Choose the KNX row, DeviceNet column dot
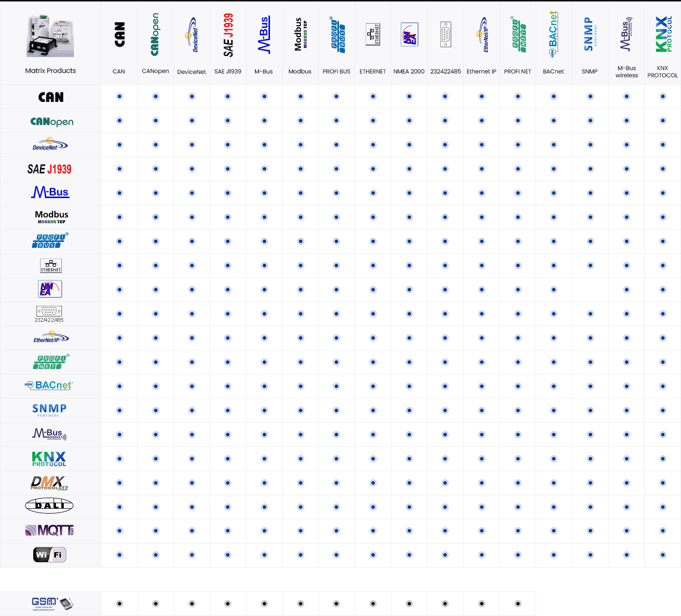The image size is (681, 616). 192,459
